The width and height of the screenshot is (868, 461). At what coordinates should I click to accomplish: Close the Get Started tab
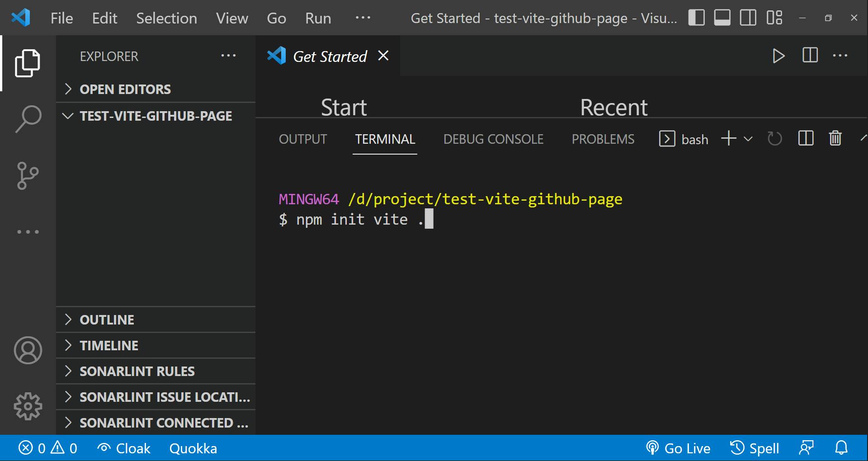tap(383, 56)
